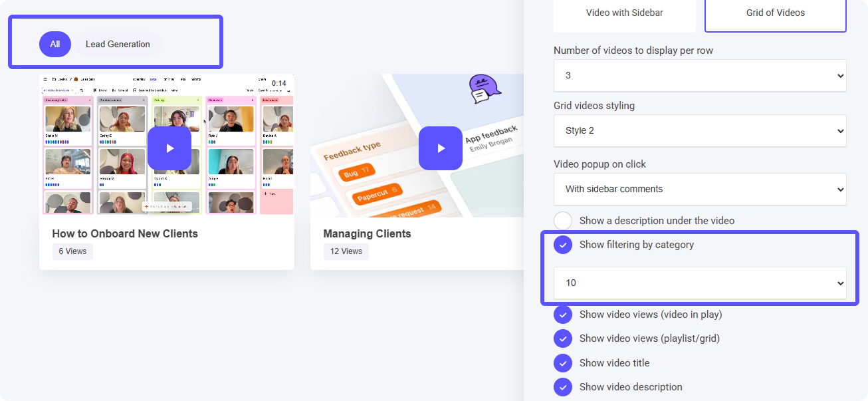Play the How to Onboard New Clients video
Screen dimensions: 868x401
(x=169, y=148)
